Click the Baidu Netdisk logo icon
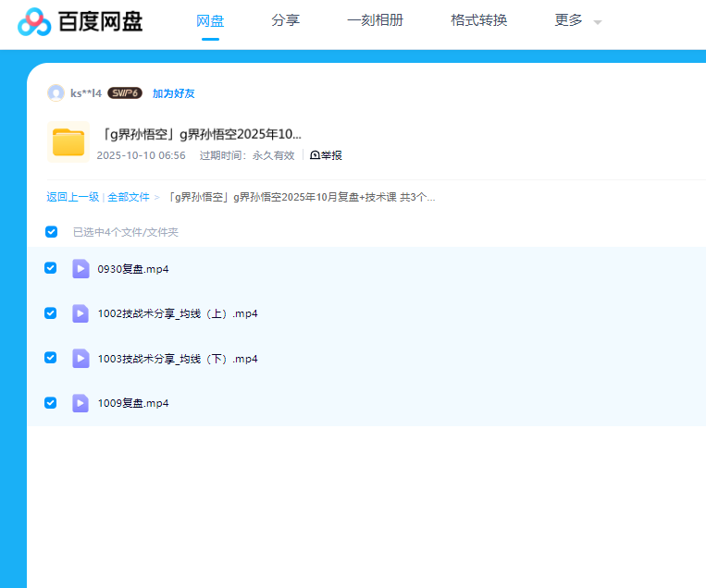The image size is (706, 588). click(x=34, y=21)
